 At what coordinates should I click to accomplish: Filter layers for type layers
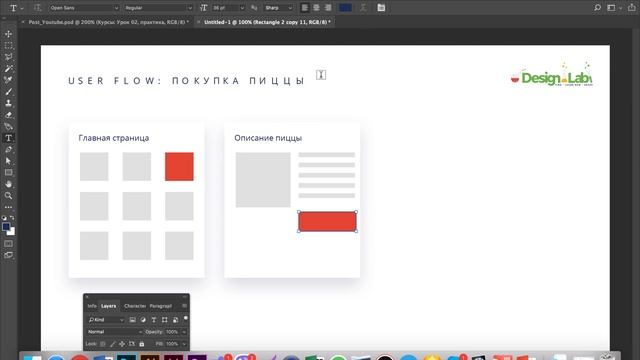coord(154,320)
